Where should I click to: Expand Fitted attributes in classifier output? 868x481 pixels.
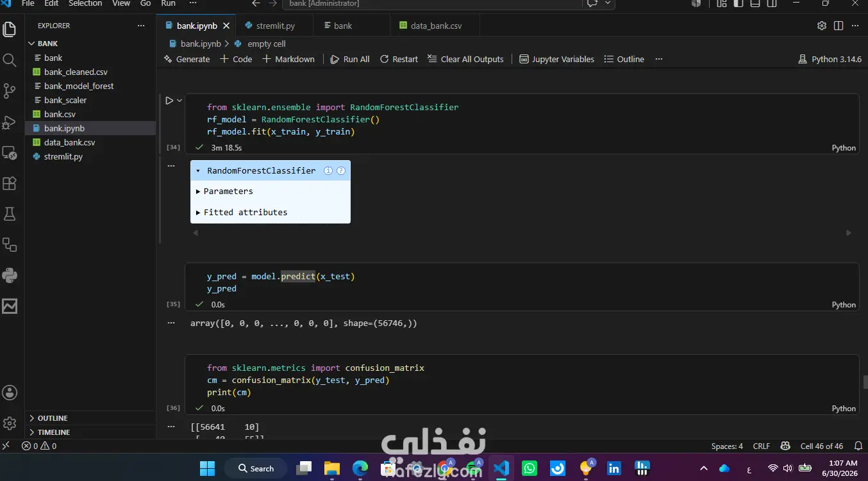[x=241, y=212]
